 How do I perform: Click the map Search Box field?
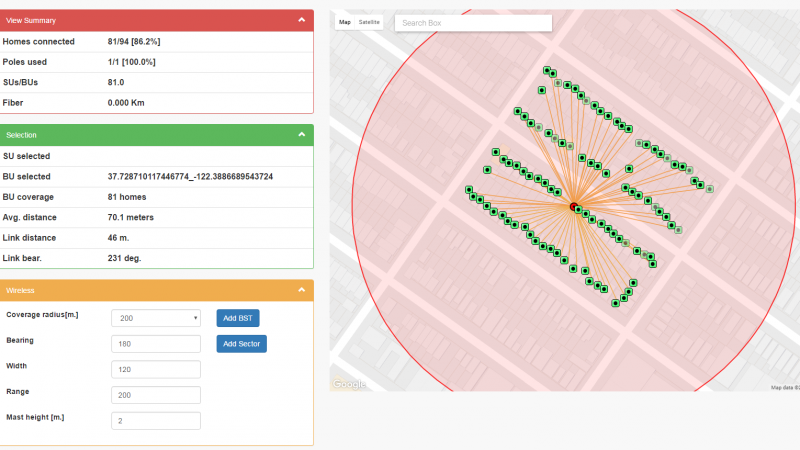tap(473, 22)
